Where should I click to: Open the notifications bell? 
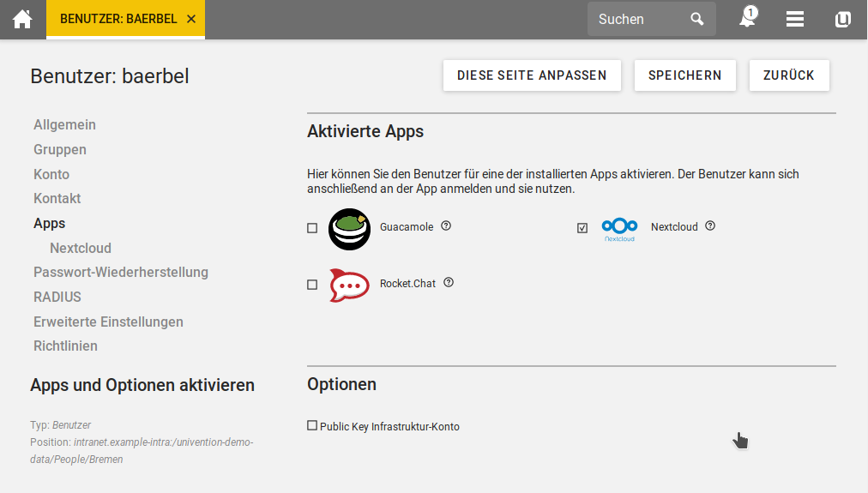point(747,19)
